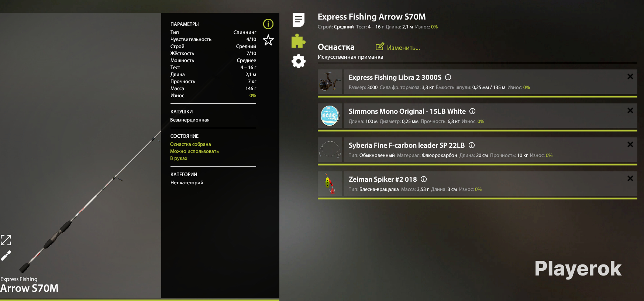Remove the Syberia F-carbon leader
This screenshot has width=644, height=301.
pyautogui.click(x=630, y=144)
